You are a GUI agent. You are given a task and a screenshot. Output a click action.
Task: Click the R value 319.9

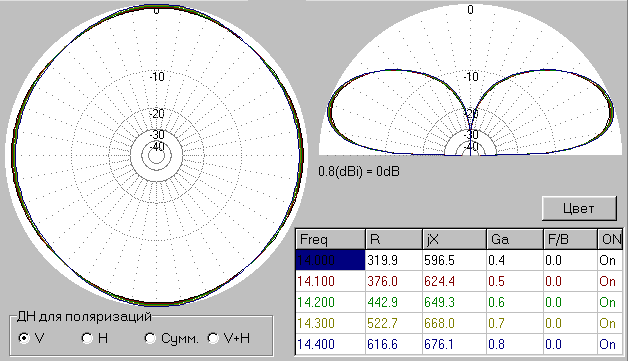[394, 260]
